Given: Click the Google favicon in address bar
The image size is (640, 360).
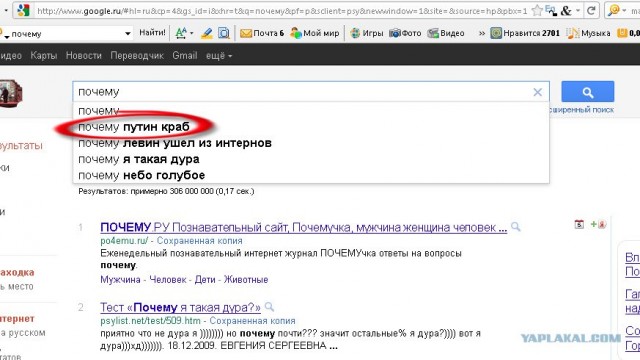Looking at the screenshot, I should (23, 10).
